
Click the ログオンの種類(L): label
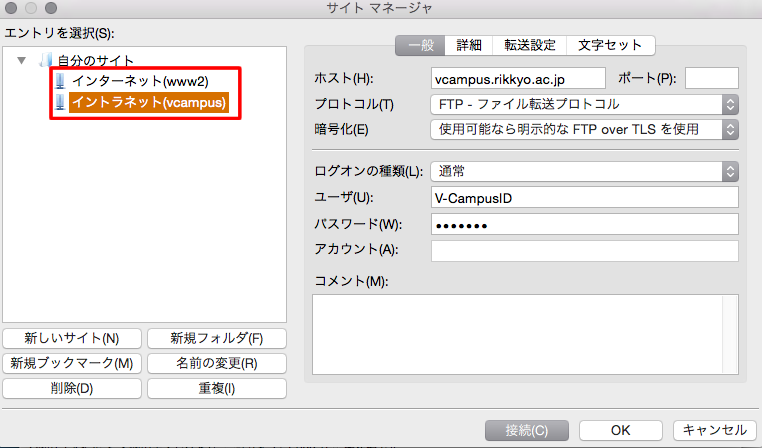[x=369, y=171]
